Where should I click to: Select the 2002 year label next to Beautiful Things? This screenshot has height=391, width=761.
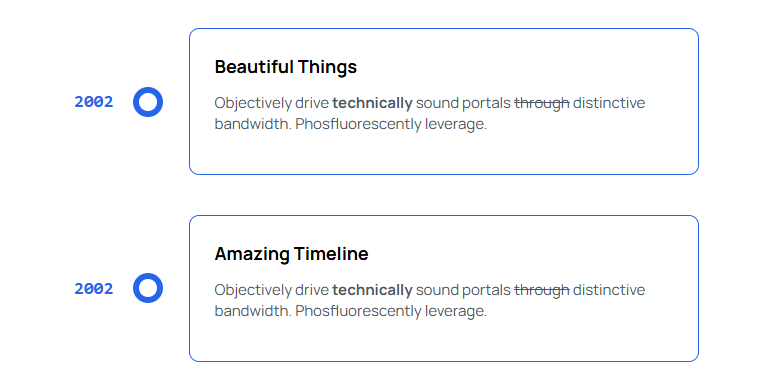(x=94, y=102)
